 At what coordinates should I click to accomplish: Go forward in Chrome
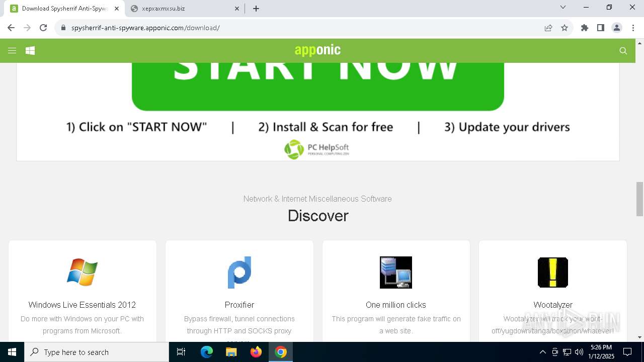tap(27, 28)
